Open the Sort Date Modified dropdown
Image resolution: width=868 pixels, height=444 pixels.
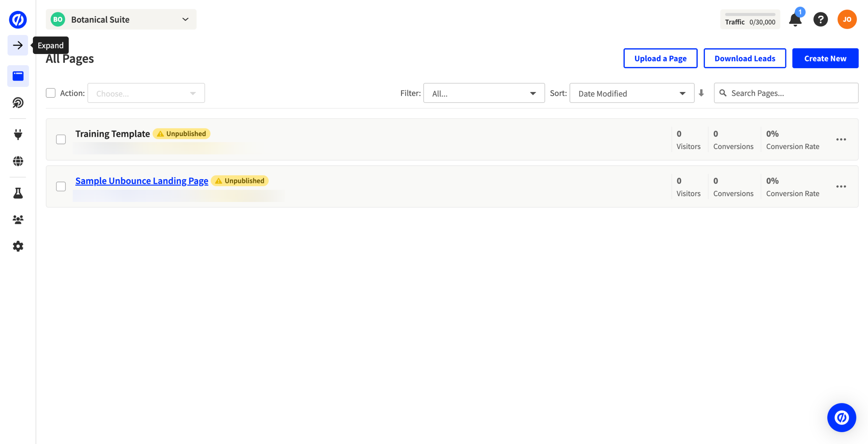coord(632,93)
